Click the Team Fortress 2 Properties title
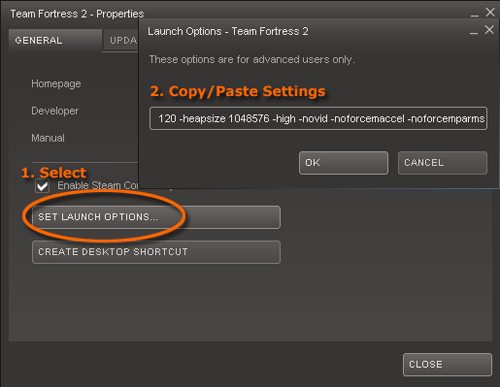This screenshot has width=500, height=387. pos(77,14)
